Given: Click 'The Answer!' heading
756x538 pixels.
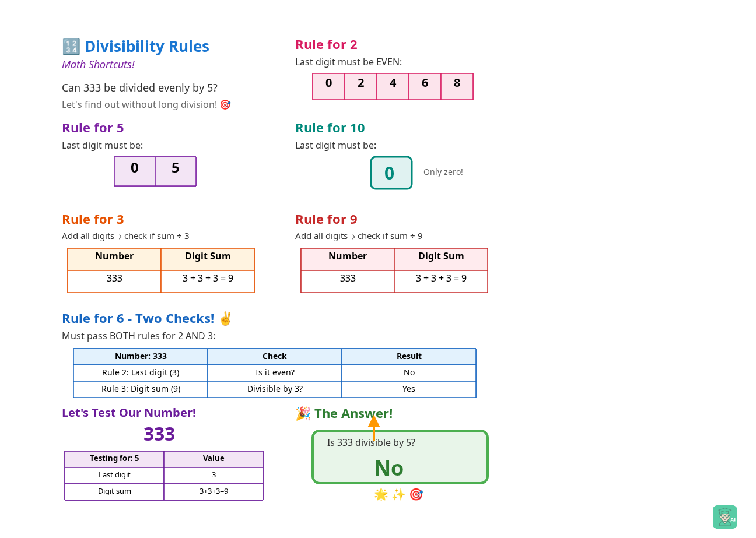Looking at the screenshot, I should point(353,414).
